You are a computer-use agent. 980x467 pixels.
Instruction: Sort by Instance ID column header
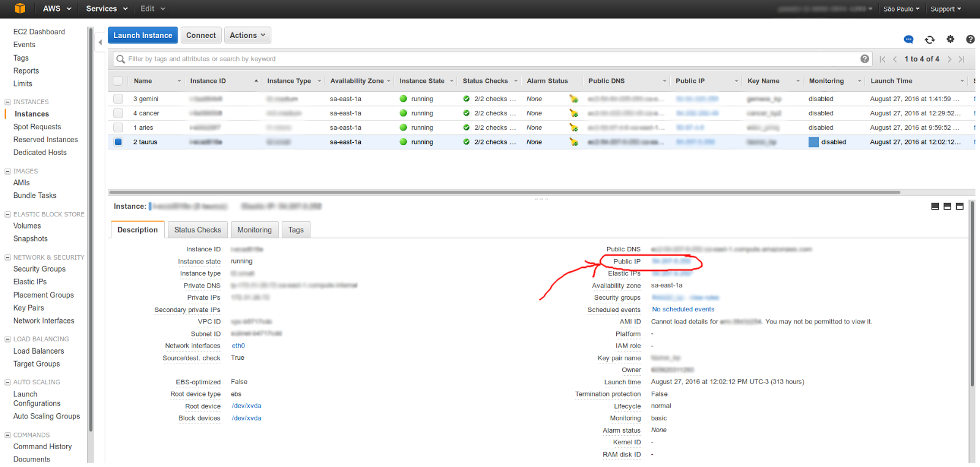pos(208,81)
